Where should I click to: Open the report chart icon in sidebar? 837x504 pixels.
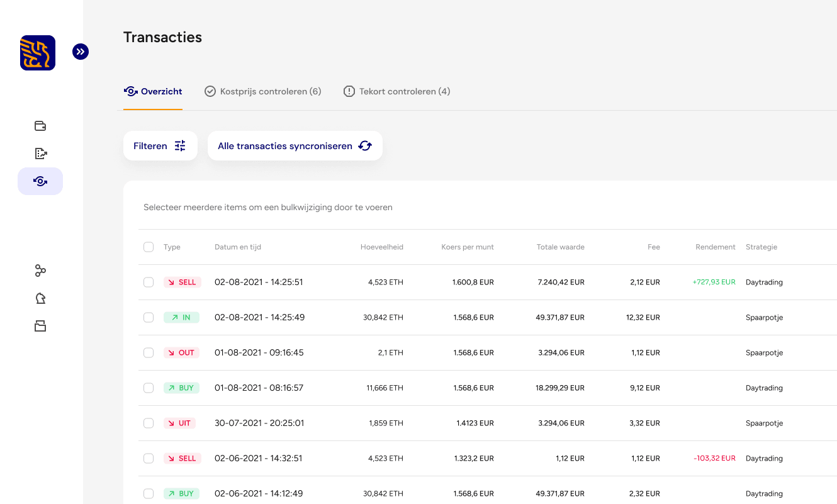40,154
